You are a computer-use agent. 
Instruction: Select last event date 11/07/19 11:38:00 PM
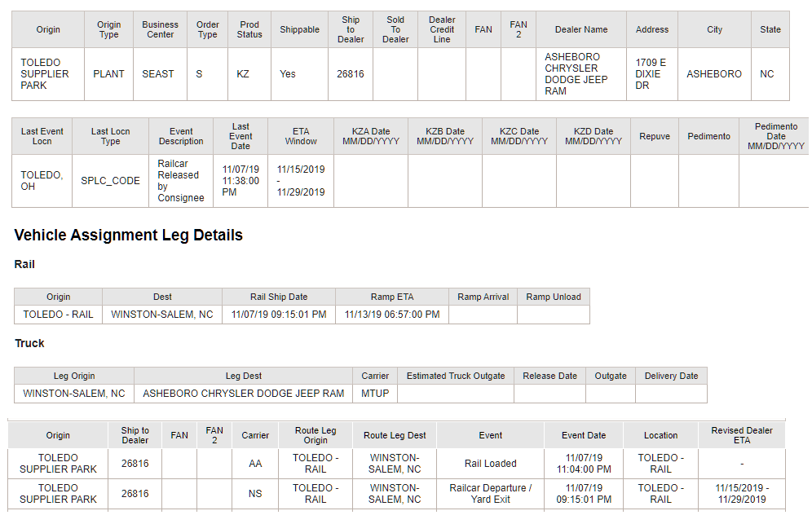[x=241, y=181]
